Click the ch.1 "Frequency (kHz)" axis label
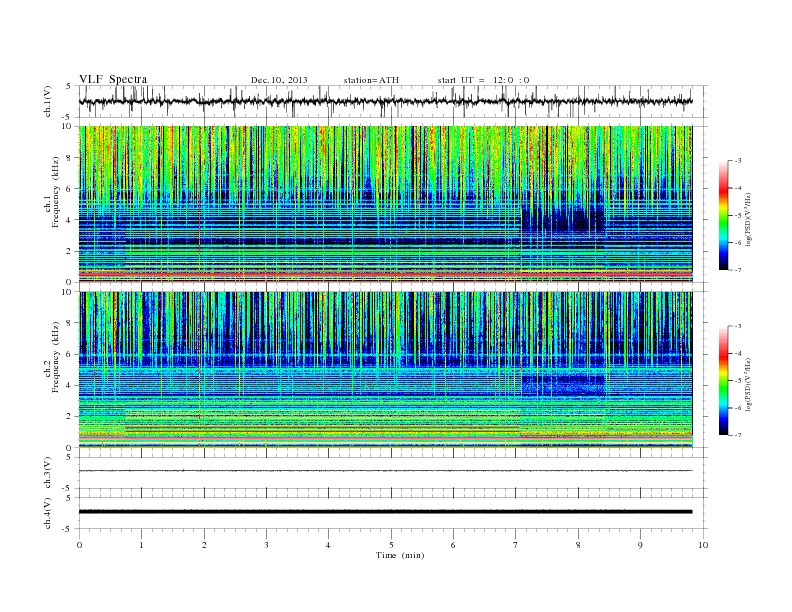Viewport: 792px width, 612px height. click(56, 192)
